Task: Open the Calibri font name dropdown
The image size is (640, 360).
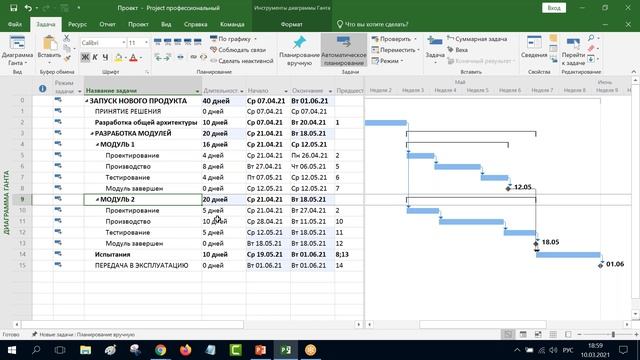Action: [123, 42]
